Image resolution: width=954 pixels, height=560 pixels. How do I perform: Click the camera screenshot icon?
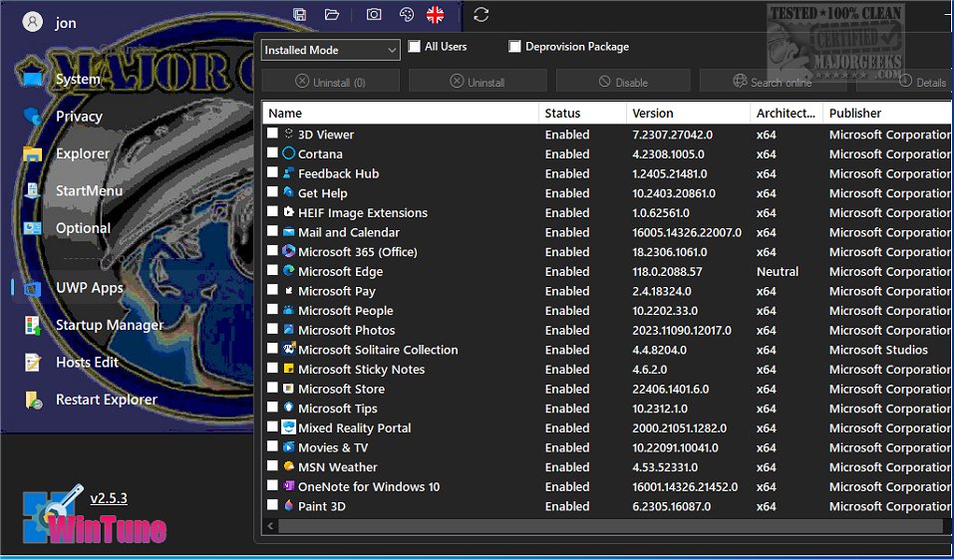(x=374, y=15)
